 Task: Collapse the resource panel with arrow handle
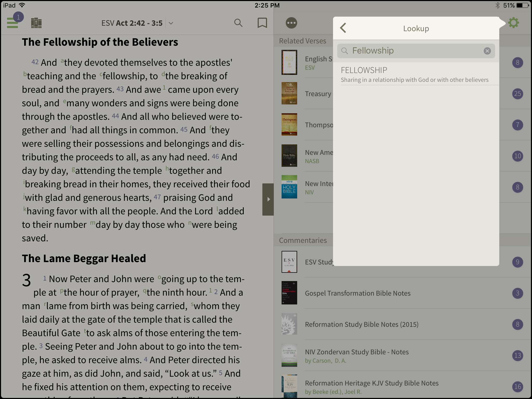268,199
